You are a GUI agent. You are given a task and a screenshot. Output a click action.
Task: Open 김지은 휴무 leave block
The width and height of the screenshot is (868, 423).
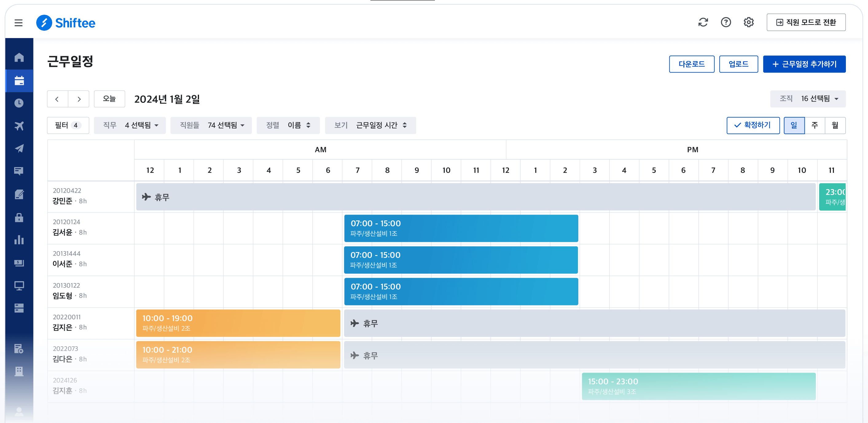coord(595,323)
